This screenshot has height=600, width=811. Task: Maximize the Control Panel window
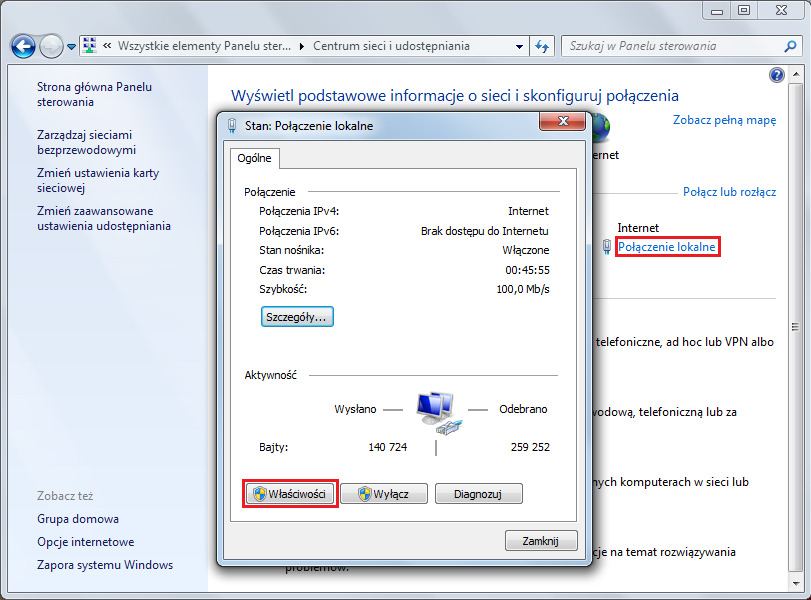(744, 10)
